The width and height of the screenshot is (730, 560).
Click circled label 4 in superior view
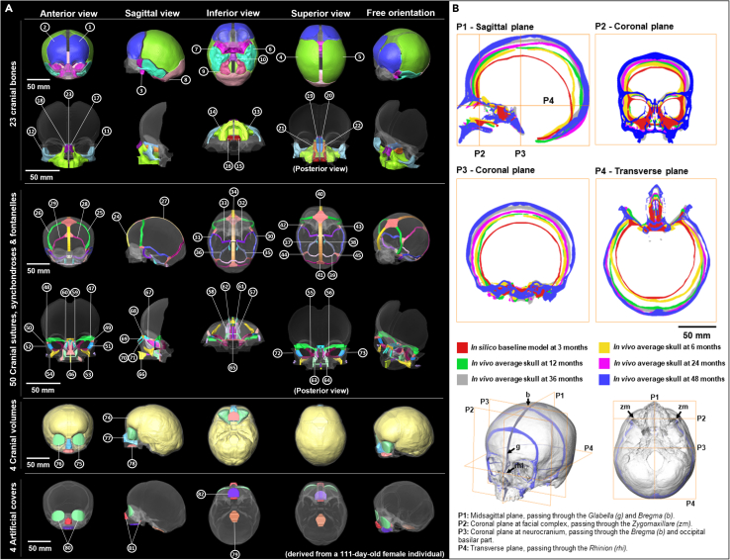(x=282, y=57)
